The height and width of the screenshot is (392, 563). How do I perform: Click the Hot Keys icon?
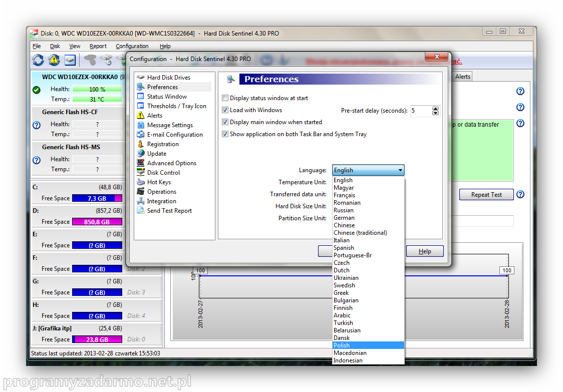pyautogui.click(x=141, y=182)
